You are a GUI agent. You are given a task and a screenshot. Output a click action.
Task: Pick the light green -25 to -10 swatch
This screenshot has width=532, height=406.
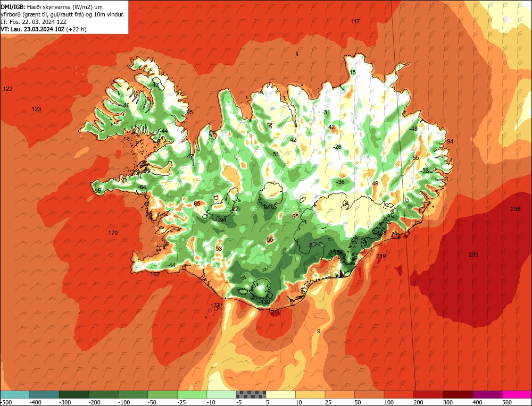pos(192,394)
